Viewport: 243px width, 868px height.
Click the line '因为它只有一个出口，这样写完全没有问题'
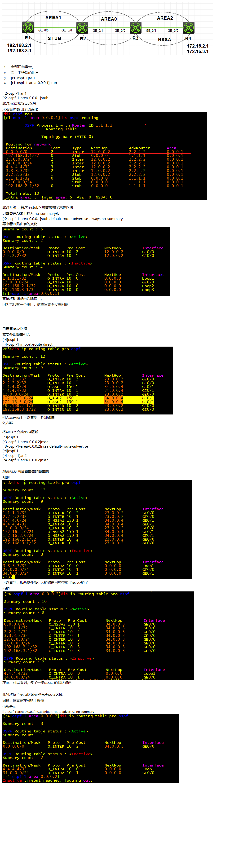(35, 305)
